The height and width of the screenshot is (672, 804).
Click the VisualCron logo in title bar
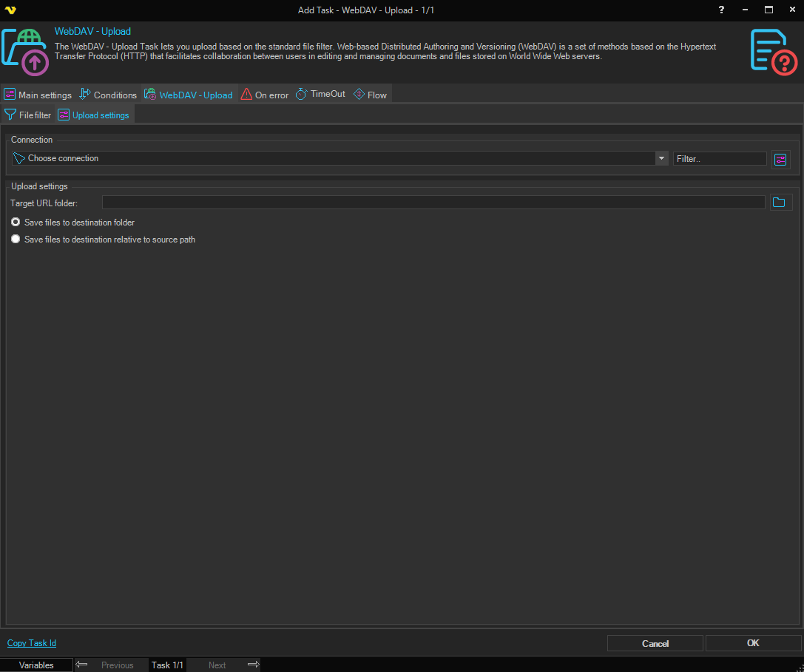[10, 10]
